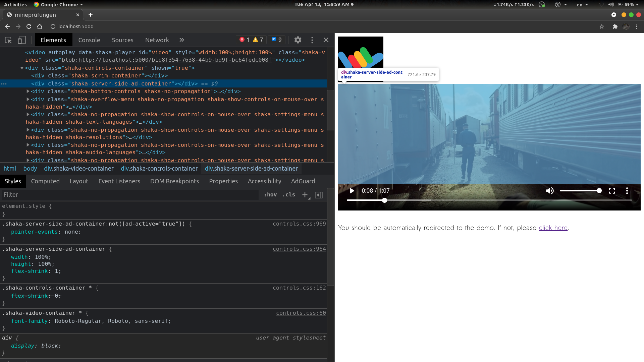Open controls.css:964 source link
The height and width of the screenshot is (362, 644).
[x=299, y=249]
